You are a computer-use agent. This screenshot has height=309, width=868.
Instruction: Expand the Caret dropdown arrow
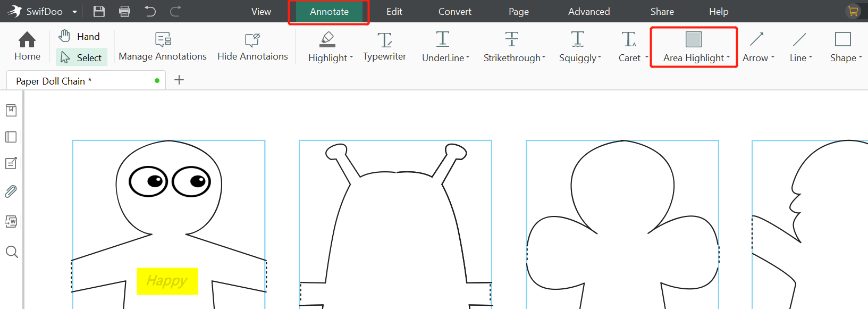647,57
